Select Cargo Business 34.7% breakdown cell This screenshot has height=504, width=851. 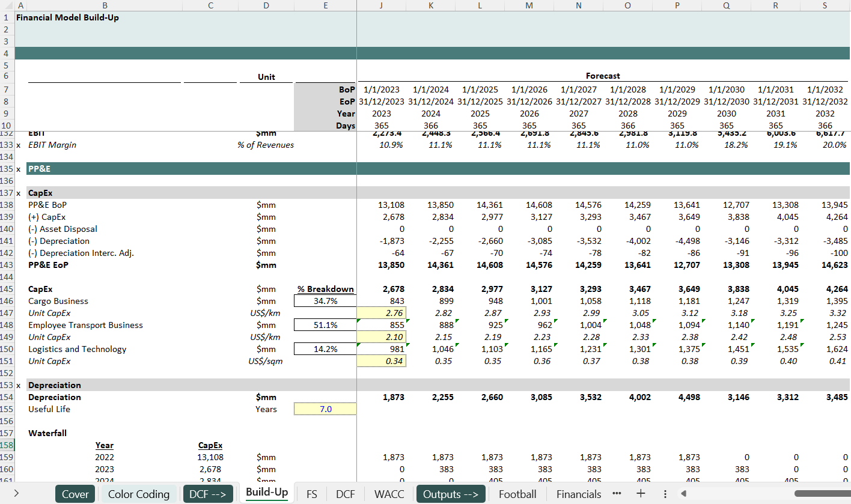tap(325, 301)
